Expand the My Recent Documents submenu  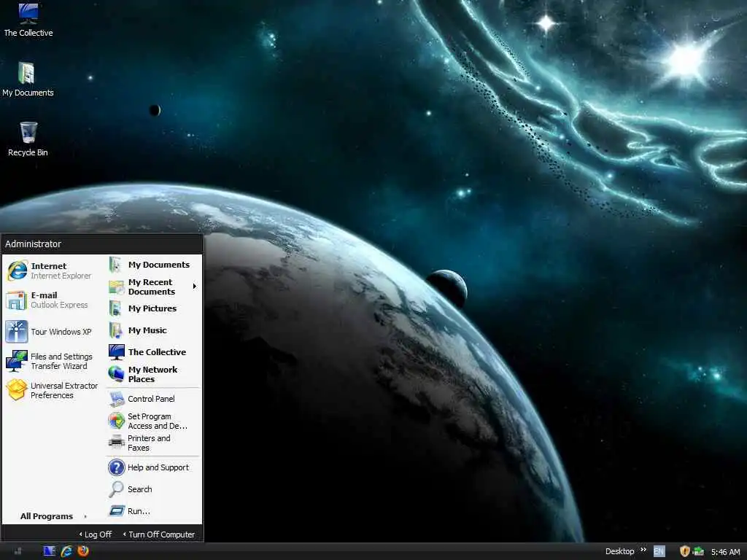click(153, 287)
